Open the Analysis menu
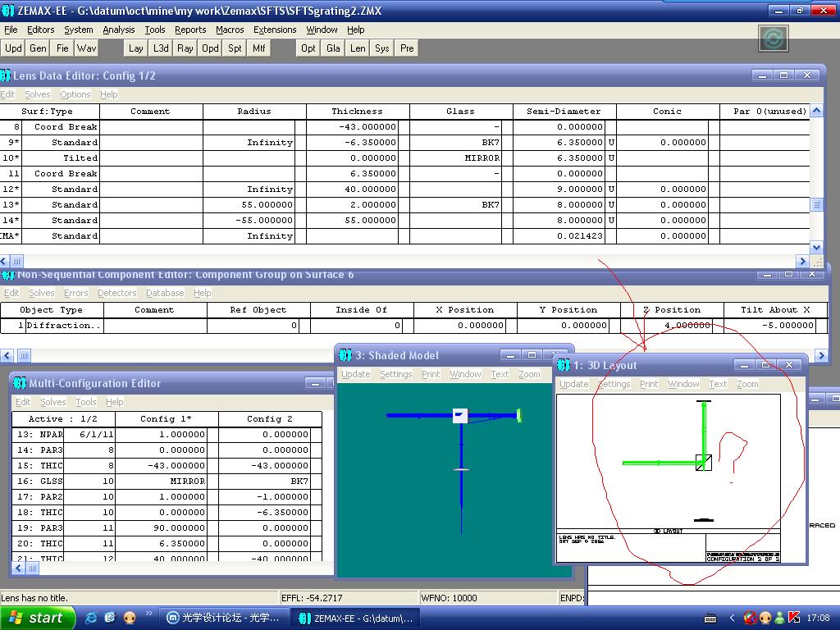 pos(118,30)
